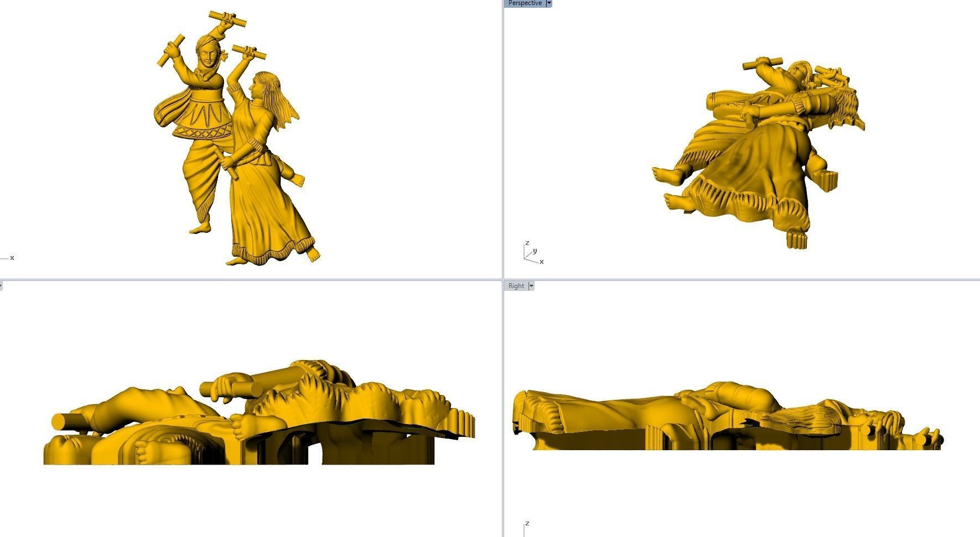Select the dancers relief in top-left viewport
The width and height of the screenshot is (980, 537).
(x=236, y=138)
